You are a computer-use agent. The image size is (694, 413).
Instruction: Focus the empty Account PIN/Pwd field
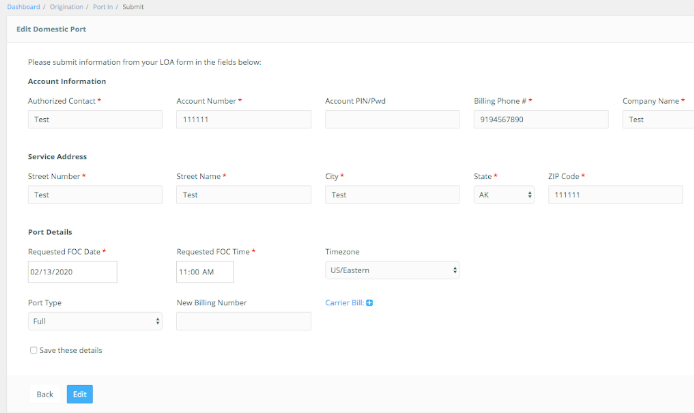392,120
